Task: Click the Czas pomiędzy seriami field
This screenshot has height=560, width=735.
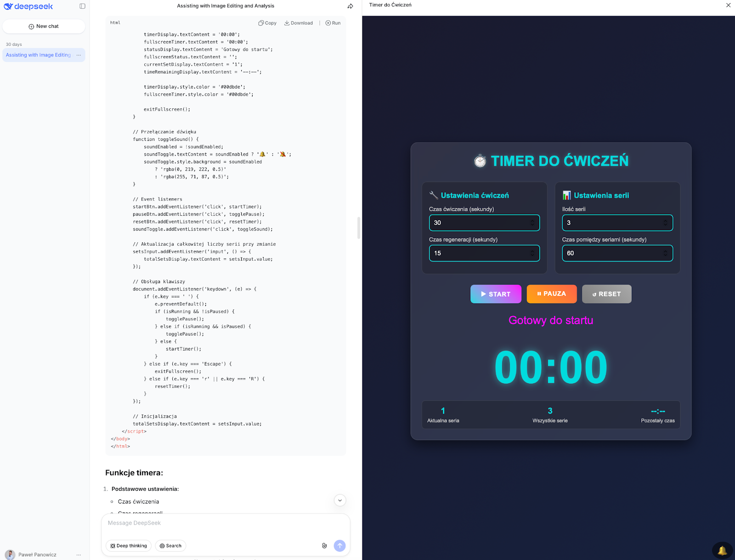Action: pos(617,253)
